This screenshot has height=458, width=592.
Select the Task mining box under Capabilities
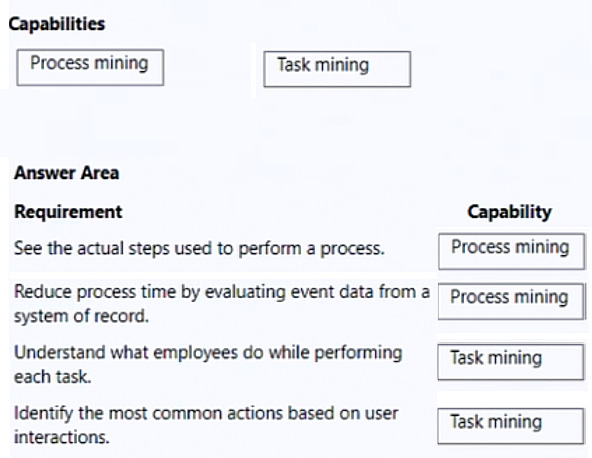[x=337, y=69]
